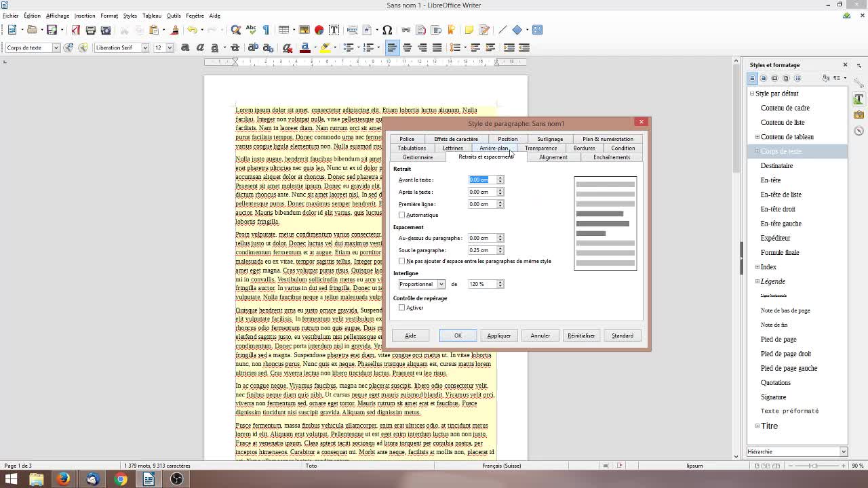Enable the Automatique indent checkbox
This screenshot has width=868, height=488.
click(402, 215)
